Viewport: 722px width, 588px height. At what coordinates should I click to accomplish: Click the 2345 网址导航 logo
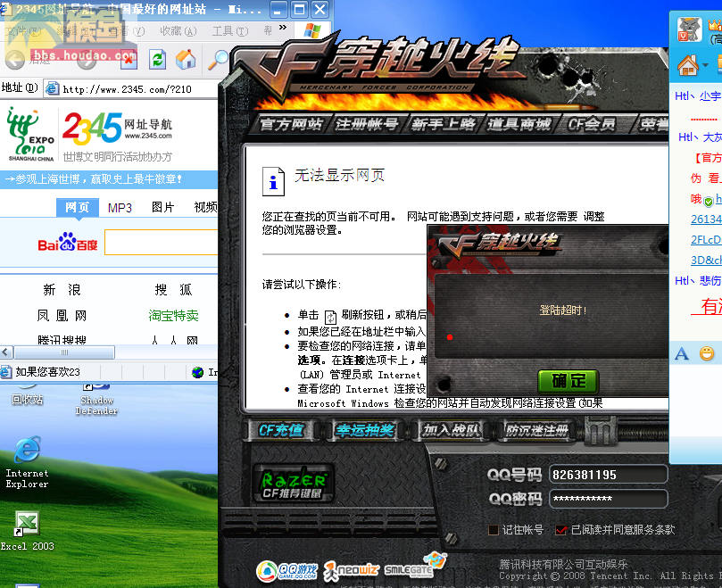(x=117, y=128)
